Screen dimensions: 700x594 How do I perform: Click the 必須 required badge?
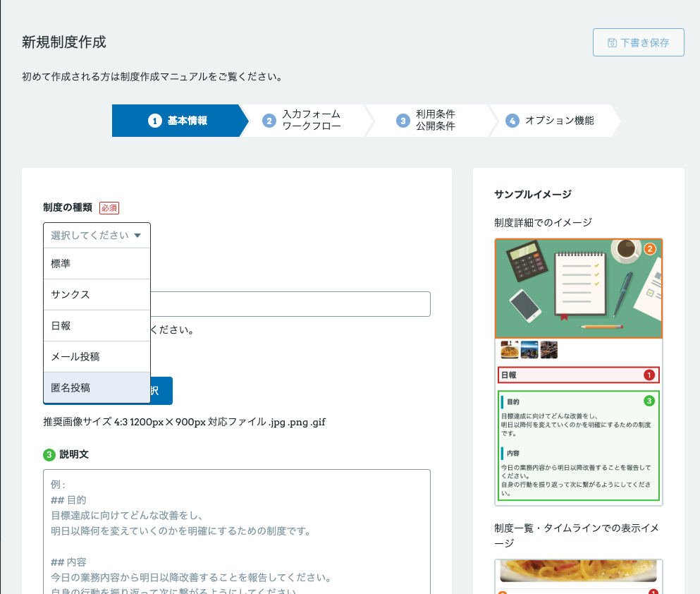pos(109,207)
